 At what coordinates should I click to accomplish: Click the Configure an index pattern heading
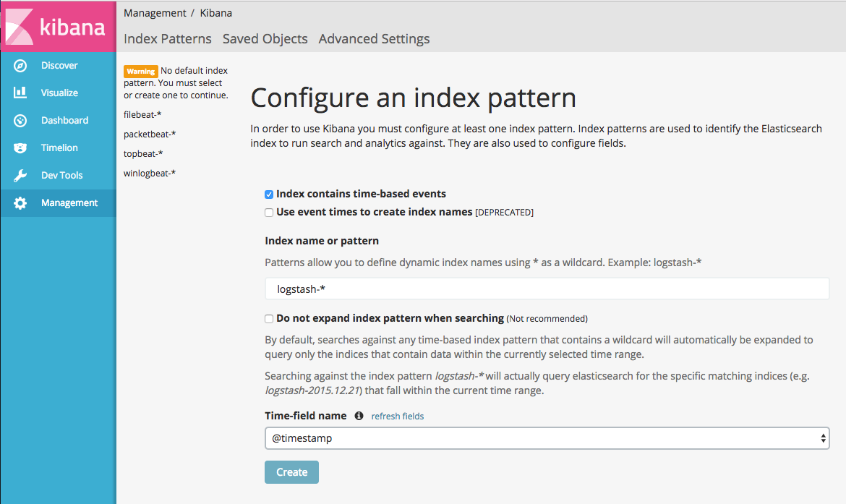(x=414, y=98)
